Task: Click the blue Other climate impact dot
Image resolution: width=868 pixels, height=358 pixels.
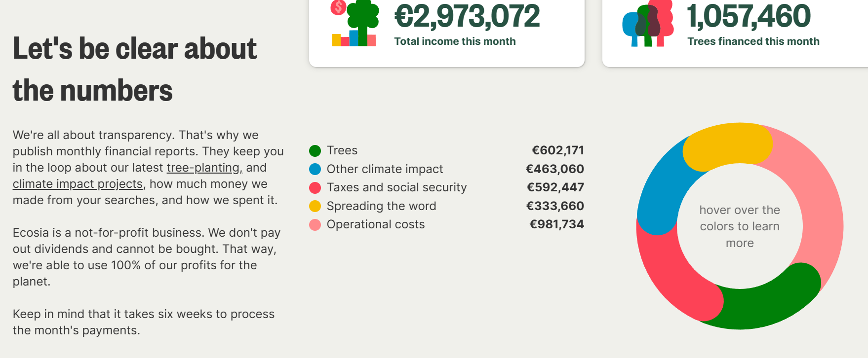Action: coord(315,169)
